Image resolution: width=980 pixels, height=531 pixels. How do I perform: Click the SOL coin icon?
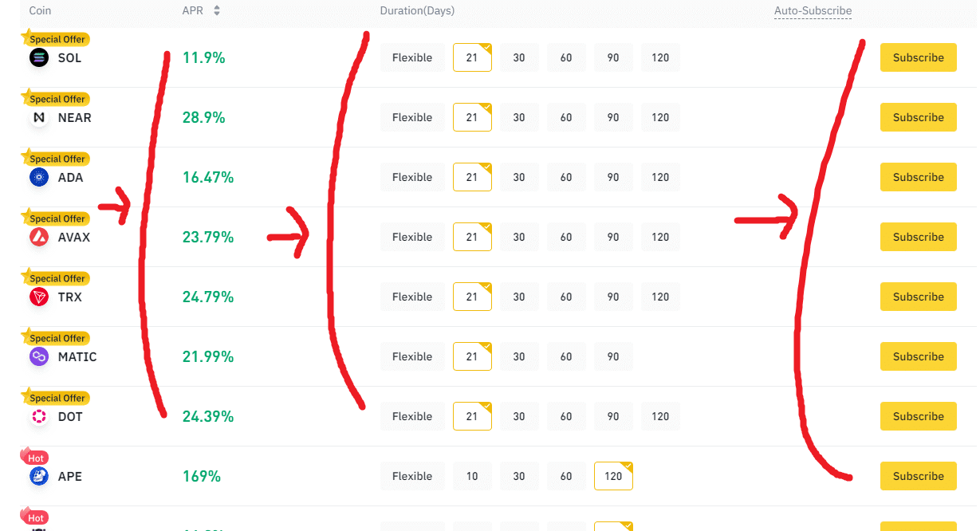(38, 57)
